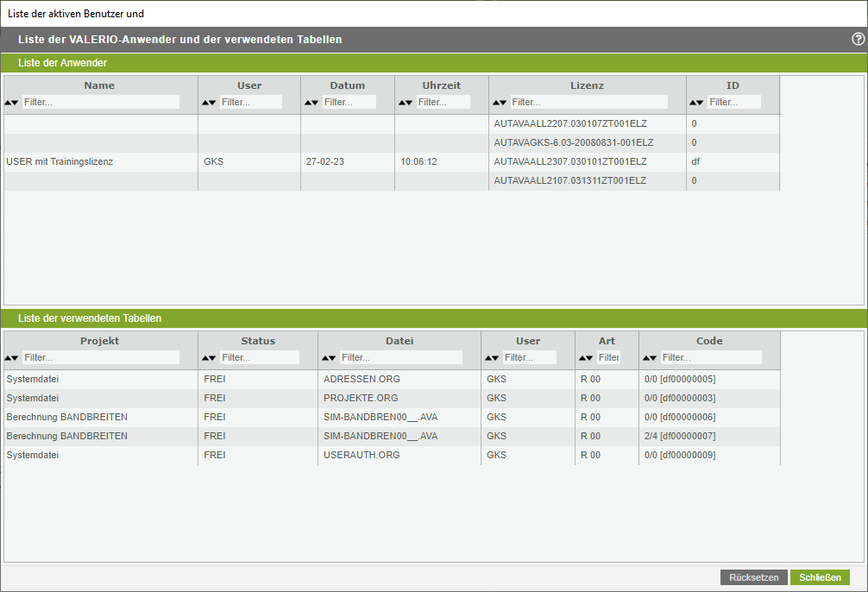The height and width of the screenshot is (592, 868).
Task: Click sort arrows under Status column
Action: coord(210,358)
